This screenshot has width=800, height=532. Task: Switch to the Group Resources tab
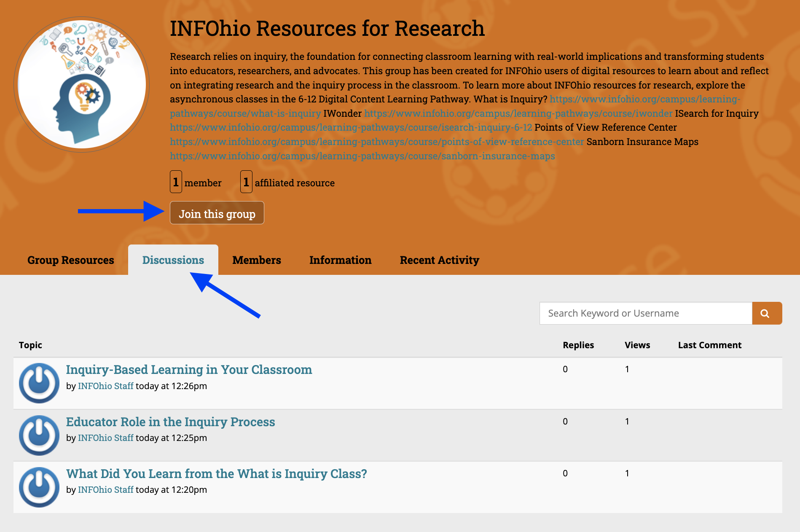[x=71, y=260]
